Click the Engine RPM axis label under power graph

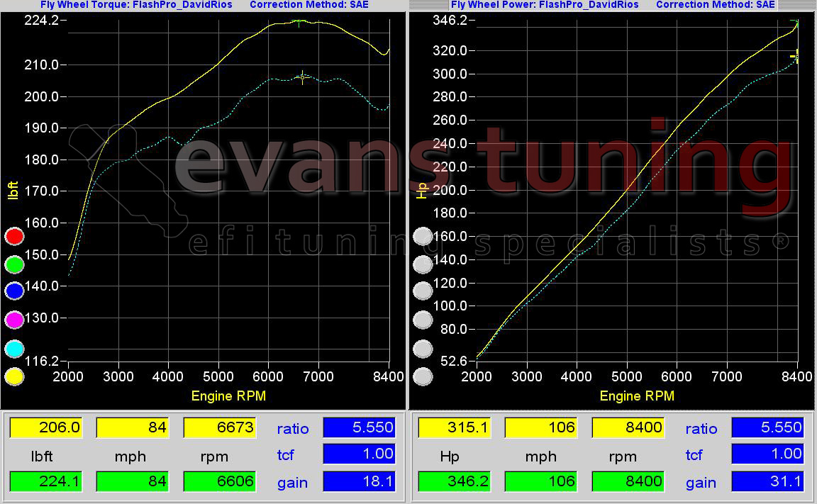pos(637,396)
